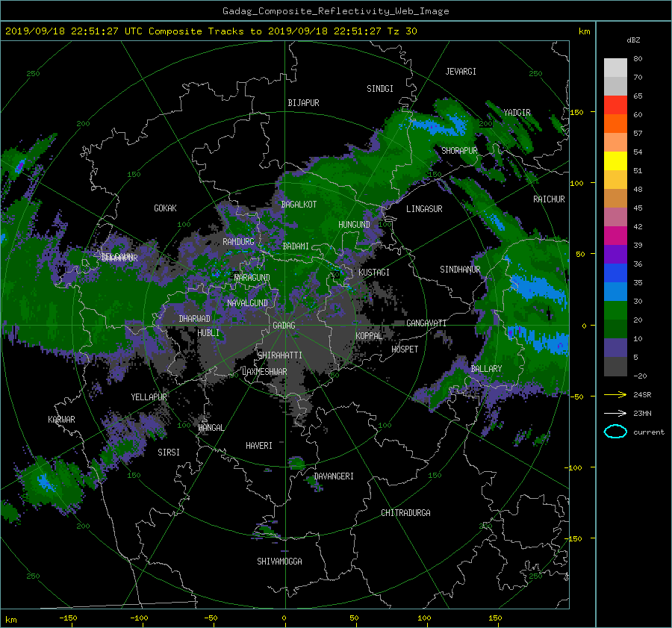Click the BADAMI city label
The image size is (672, 628).
296,246
